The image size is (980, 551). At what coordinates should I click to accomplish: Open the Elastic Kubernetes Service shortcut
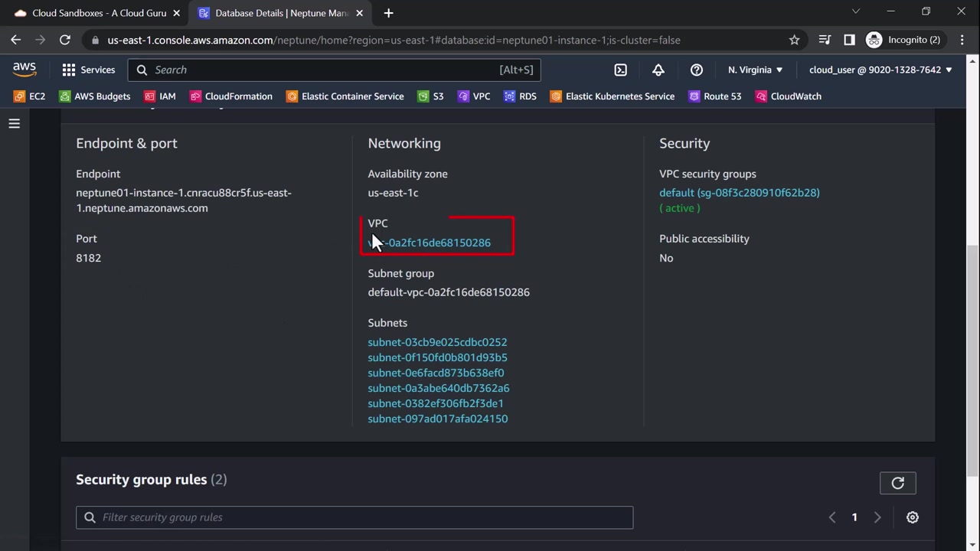pyautogui.click(x=612, y=96)
